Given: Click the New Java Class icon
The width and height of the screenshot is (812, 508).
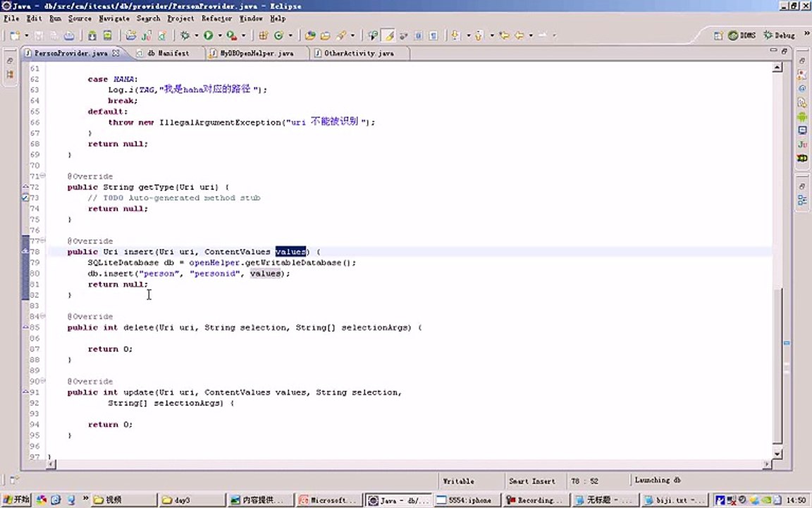Looking at the screenshot, I should (x=278, y=35).
